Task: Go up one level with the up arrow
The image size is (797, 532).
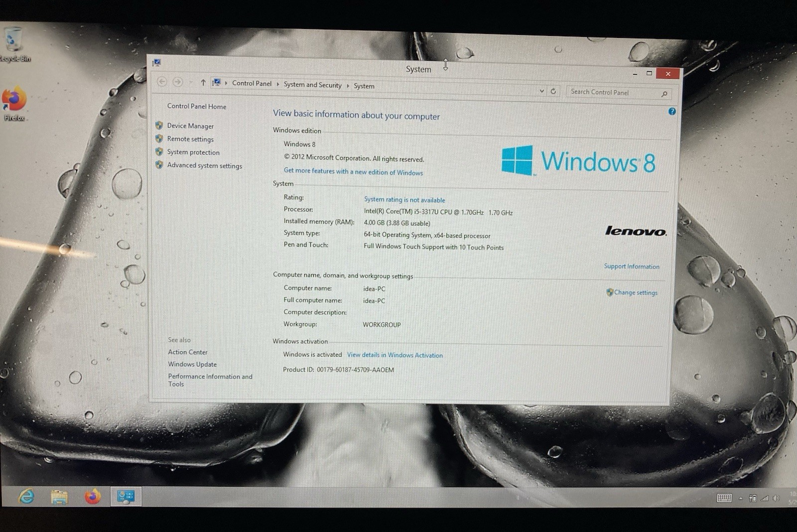Action: pos(203,82)
